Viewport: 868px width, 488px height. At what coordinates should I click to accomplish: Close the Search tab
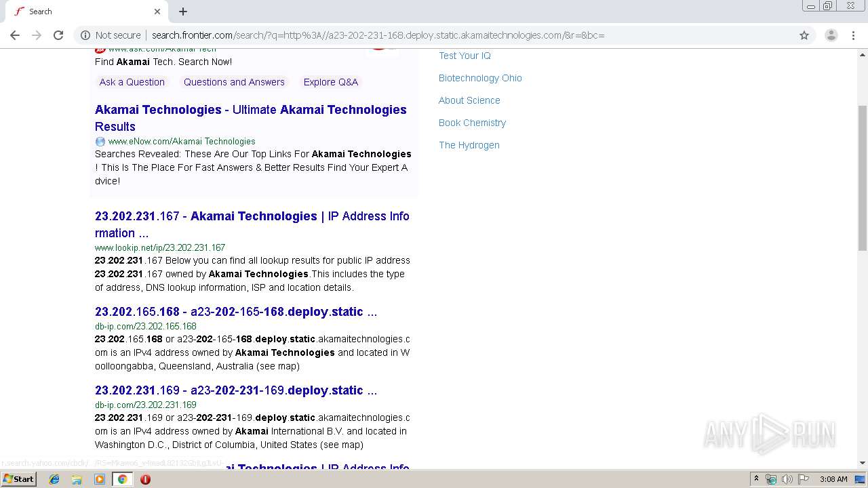(x=157, y=12)
